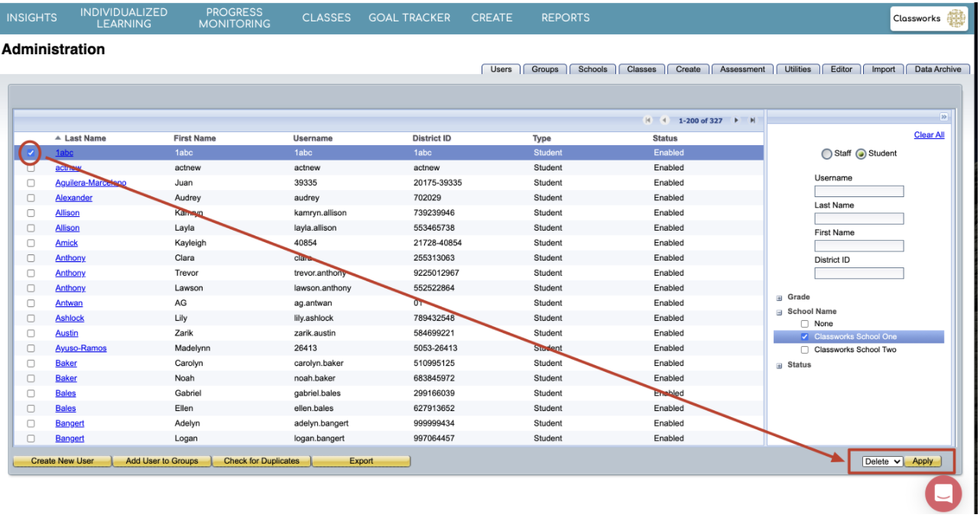This screenshot has width=980, height=518.
Task: Advance to the next page of users
Action: [x=736, y=121]
